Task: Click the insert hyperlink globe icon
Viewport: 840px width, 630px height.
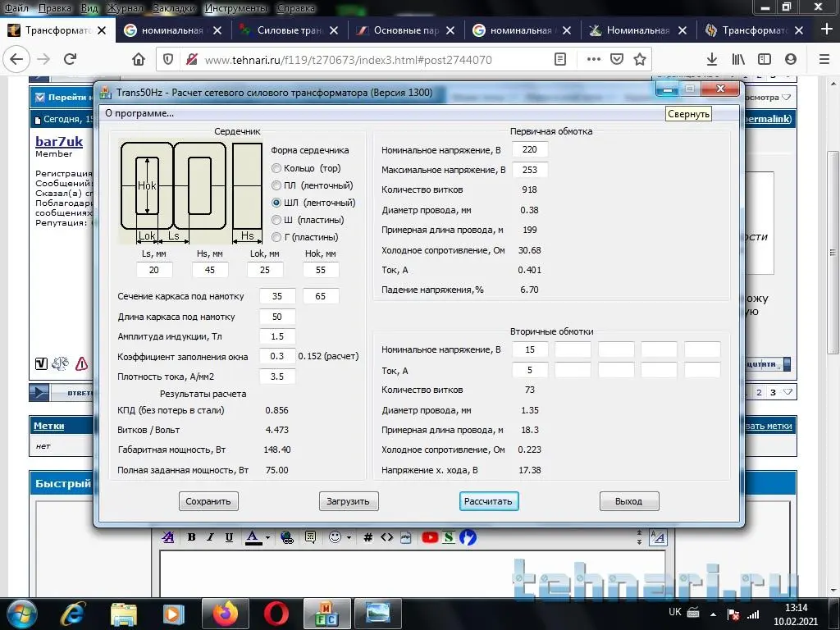Action: pos(287,537)
